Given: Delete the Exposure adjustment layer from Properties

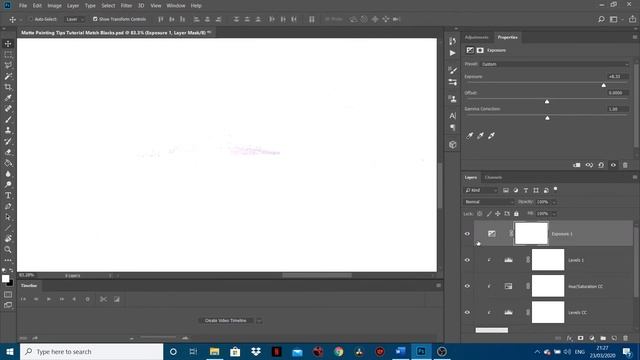Looking at the screenshot, I should coord(625,165).
